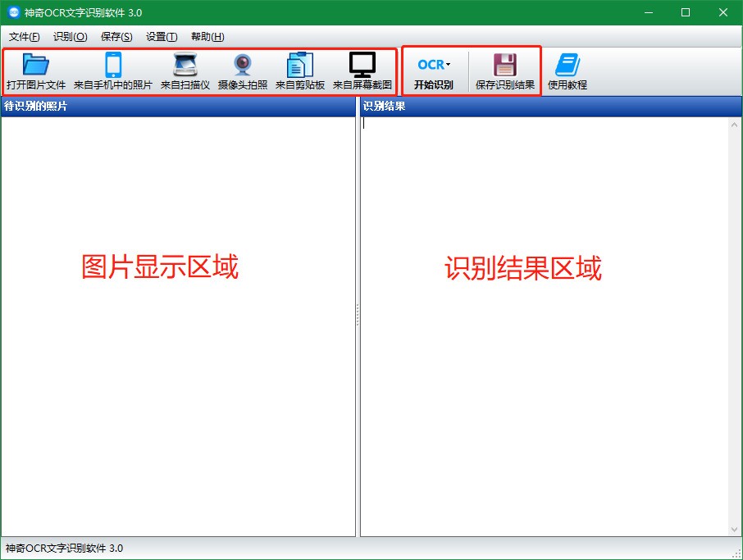The height and width of the screenshot is (560, 743).
Task: Click inside the 识别结果 text area
Action: point(541,369)
